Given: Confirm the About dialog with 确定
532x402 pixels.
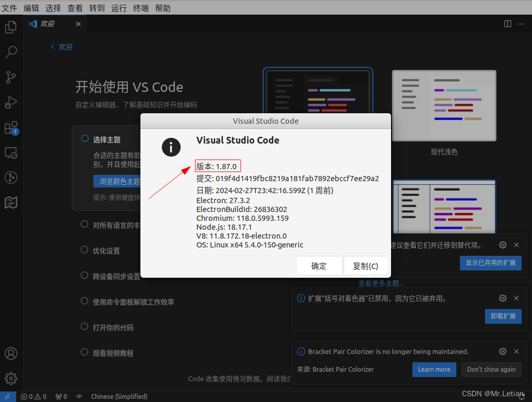Looking at the screenshot, I should pos(319,266).
